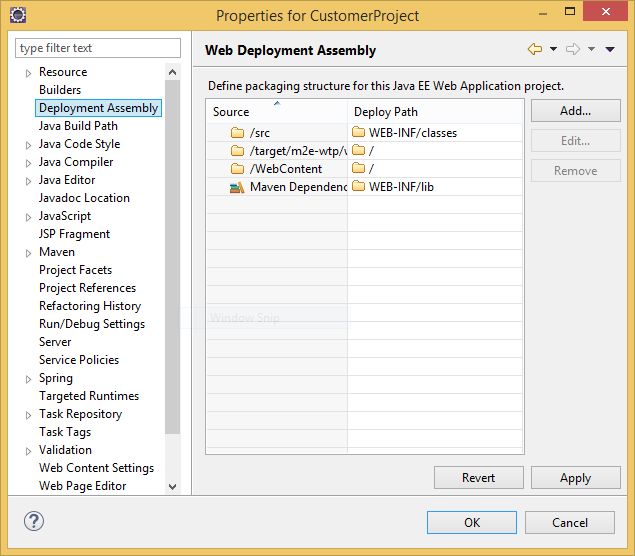
Task: Open Project References page
Action: coord(87,288)
